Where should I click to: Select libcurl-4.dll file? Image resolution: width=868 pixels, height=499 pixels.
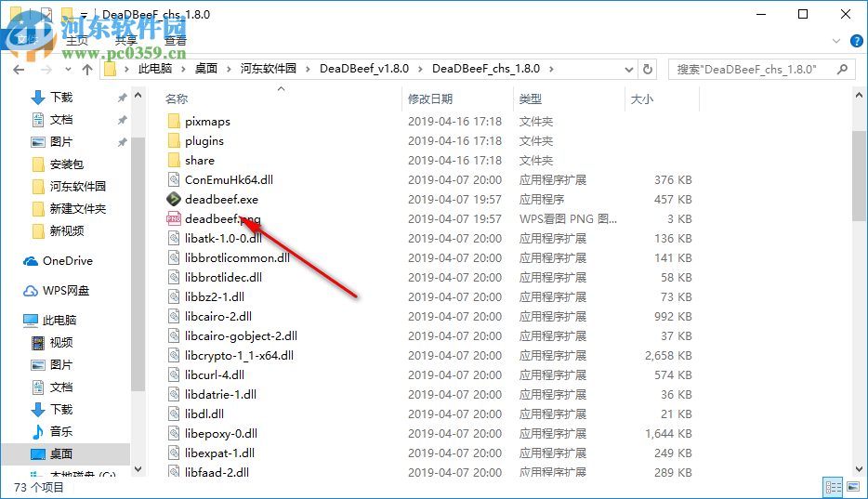pyautogui.click(x=215, y=375)
